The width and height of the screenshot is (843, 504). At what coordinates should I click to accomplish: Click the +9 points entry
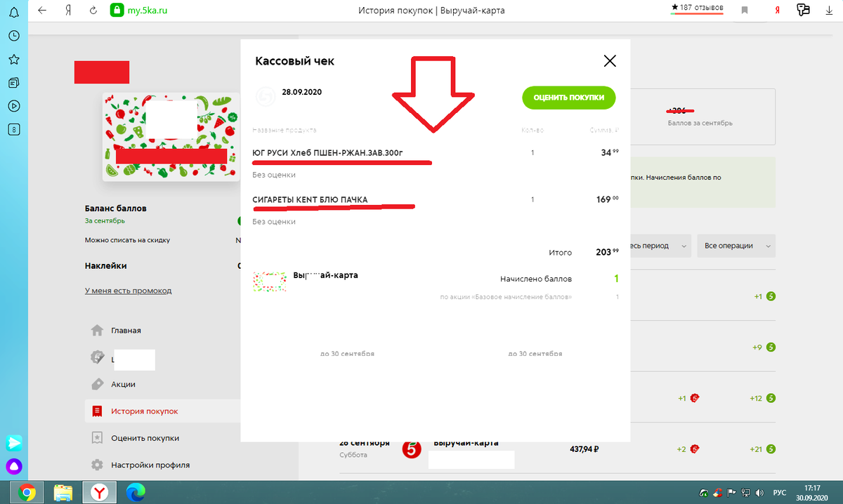pos(764,347)
